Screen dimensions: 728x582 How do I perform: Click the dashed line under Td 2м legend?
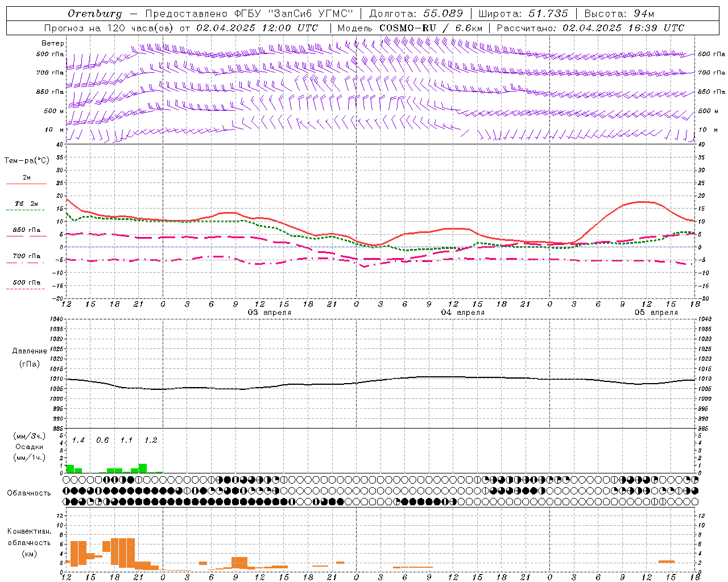(26, 210)
